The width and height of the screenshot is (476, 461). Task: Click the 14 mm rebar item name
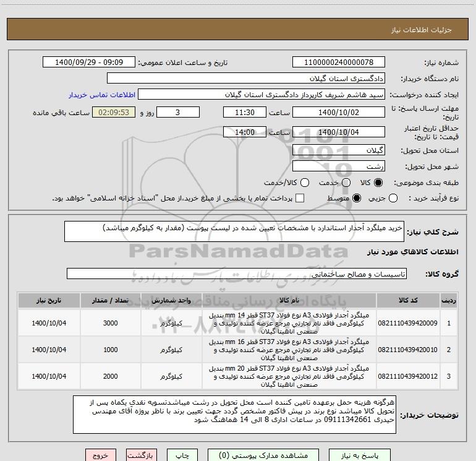click(289, 323)
